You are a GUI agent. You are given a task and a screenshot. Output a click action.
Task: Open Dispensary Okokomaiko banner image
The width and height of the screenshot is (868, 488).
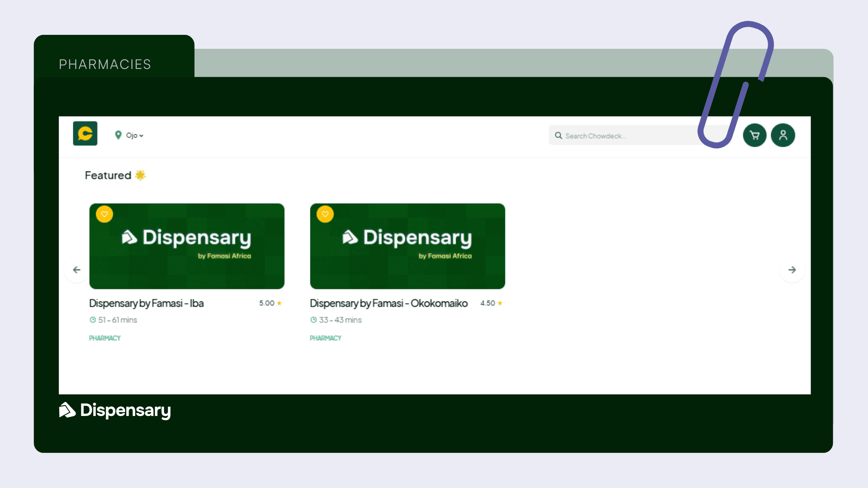pos(407,246)
